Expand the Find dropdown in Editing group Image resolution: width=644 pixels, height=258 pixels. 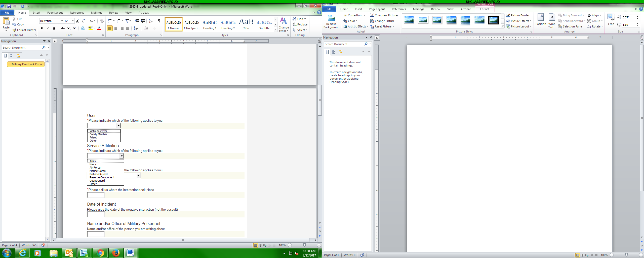coord(305,19)
